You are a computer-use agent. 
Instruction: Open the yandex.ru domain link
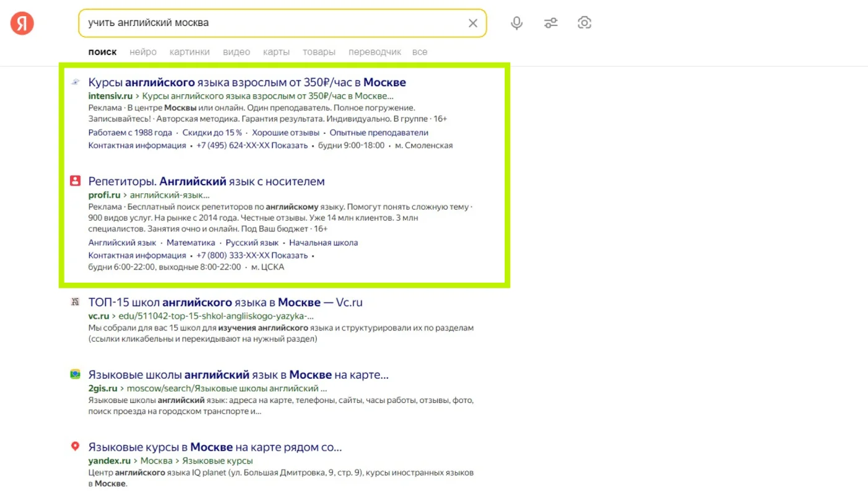pyautogui.click(x=109, y=461)
